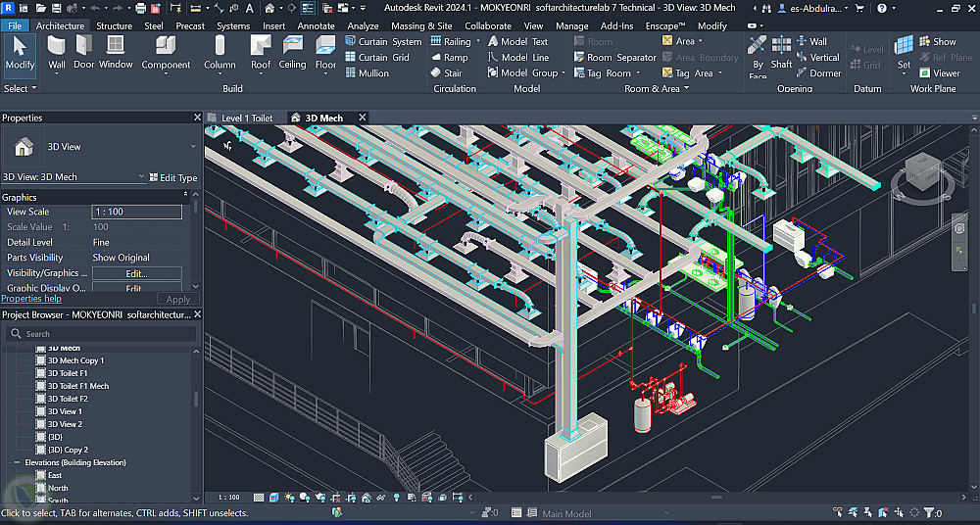
Task: Select the Column tool
Action: (220, 54)
